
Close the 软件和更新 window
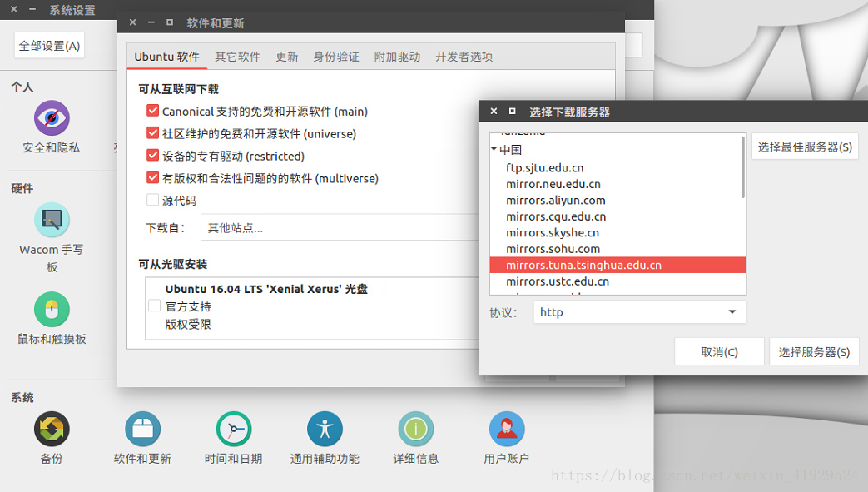click(x=133, y=22)
